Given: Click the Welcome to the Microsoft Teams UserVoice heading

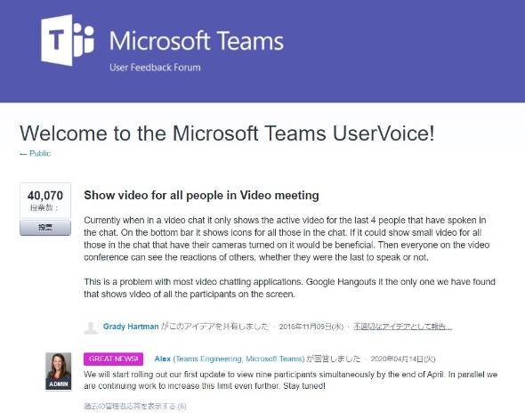Looking at the screenshot, I should coord(227,133).
